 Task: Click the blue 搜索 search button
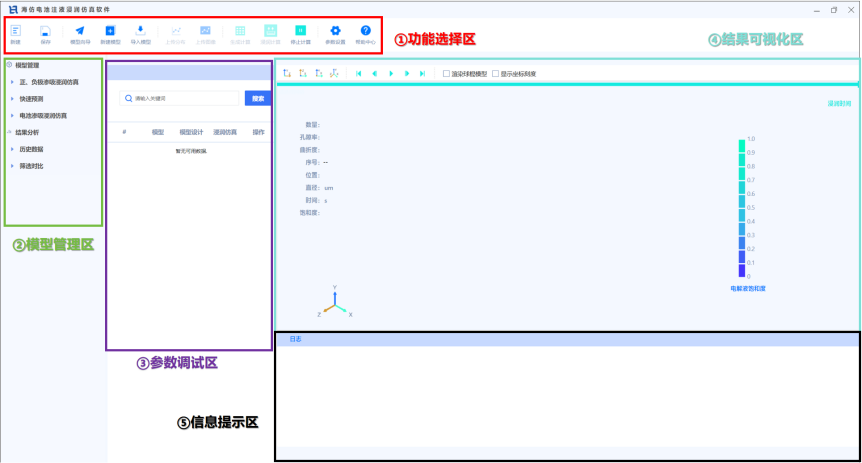coord(257,98)
